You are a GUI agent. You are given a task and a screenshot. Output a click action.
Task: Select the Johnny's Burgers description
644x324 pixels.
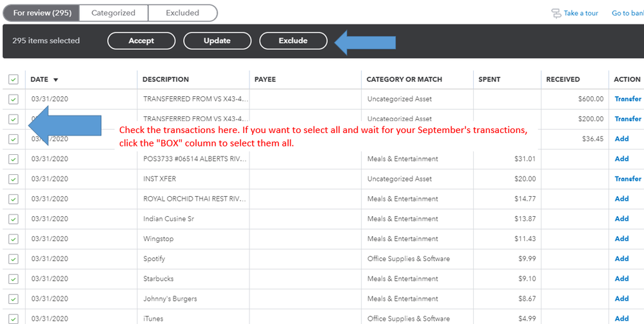[x=170, y=299]
